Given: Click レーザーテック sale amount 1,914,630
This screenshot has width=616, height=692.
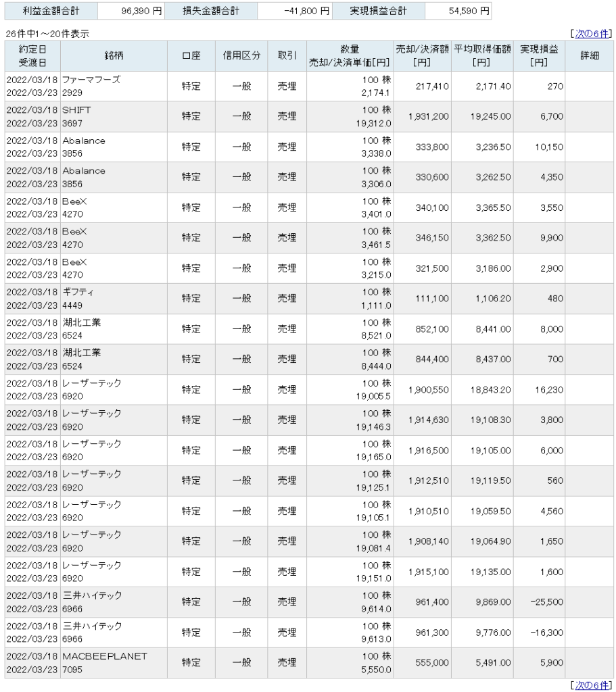Looking at the screenshot, I should pos(428,420).
